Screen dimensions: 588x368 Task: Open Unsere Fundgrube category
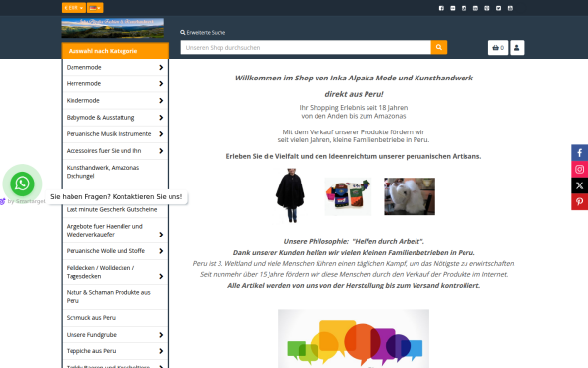pos(91,335)
